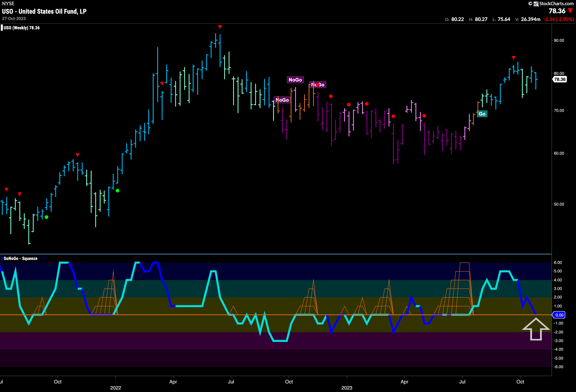Click the red triangle above the June 2022 peak
This screenshot has width=576, height=392.
click(220, 27)
